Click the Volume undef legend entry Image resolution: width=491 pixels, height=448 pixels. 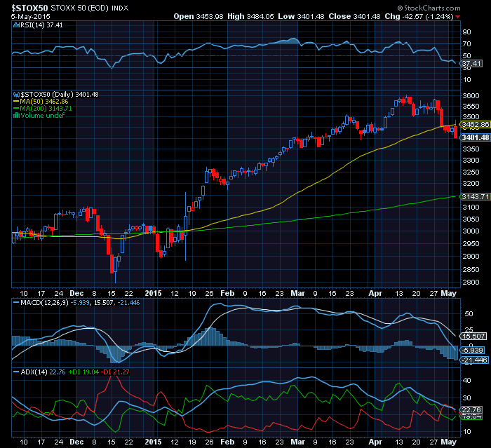click(42, 116)
